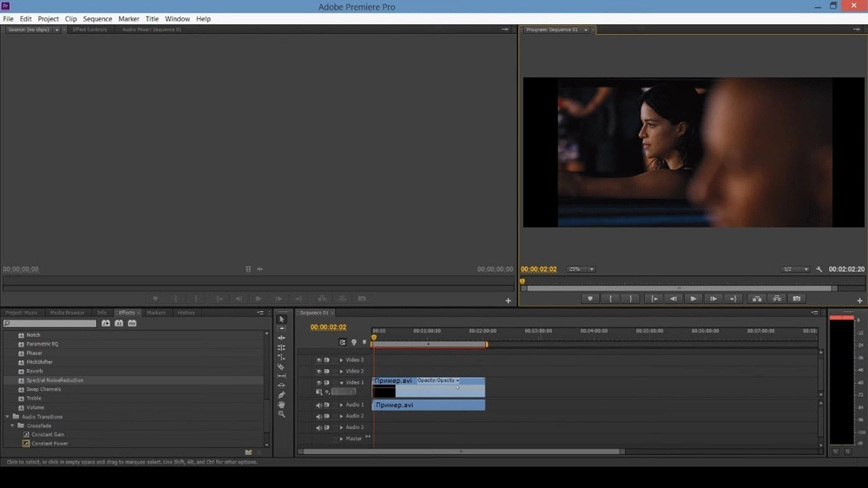Filter YUV effects in Effects panel
868x488 pixels.
(x=132, y=323)
